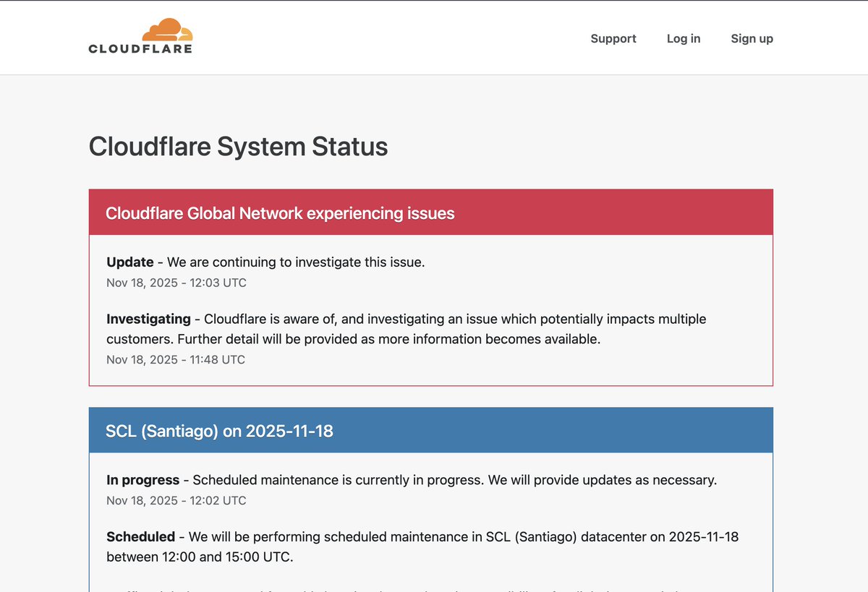Click the 'between 12:00 and 15:00 UTC.' text
868x592 pixels.
tap(200, 557)
